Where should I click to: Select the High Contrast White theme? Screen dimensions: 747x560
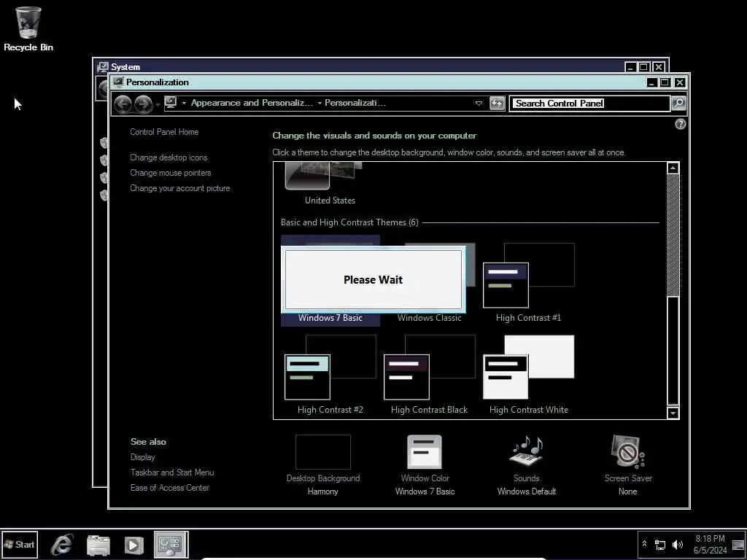[x=528, y=374]
